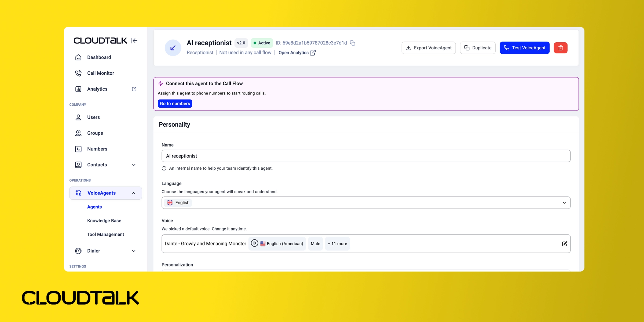Duplicate this VoiceAgent
The width and height of the screenshot is (644, 322).
478,48
